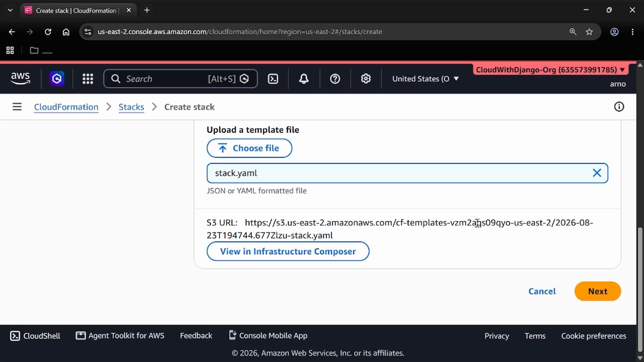
Task: Remove stack.yaml with the X icon
Action: 597,173
